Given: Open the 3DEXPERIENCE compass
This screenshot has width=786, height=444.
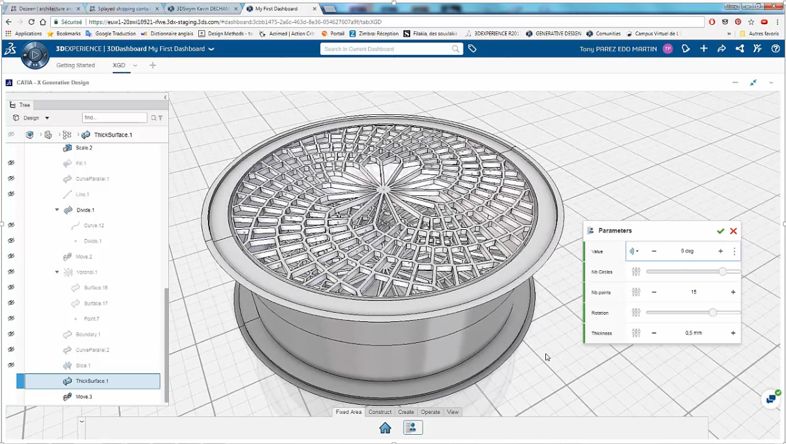Looking at the screenshot, I should pyautogui.click(x=35, y=55).
